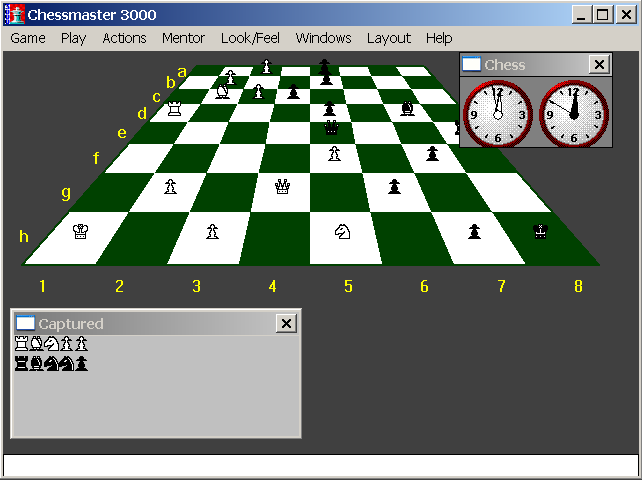Click the status text field at the bottom
The image size is (642, 480).
[x=321, y=465]
